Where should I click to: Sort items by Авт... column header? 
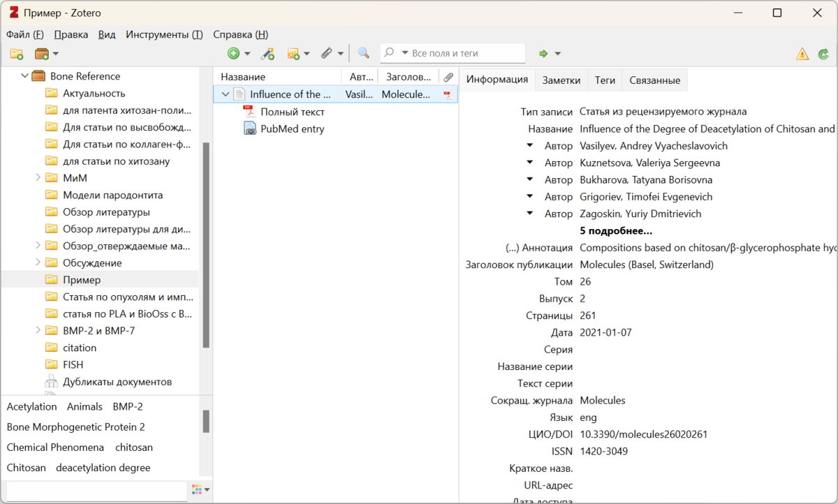360,77
